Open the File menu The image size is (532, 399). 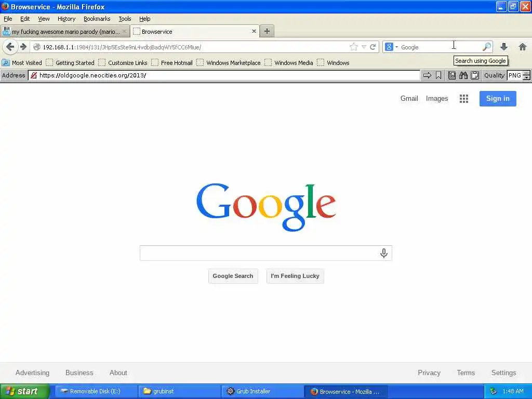8,19
